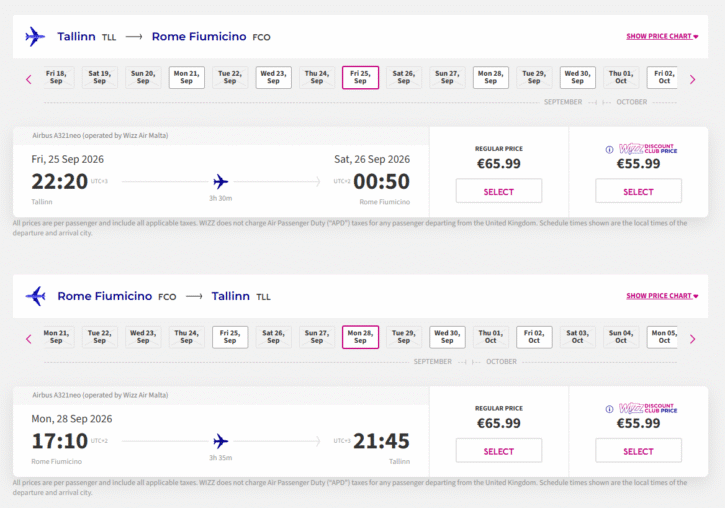The image size is (725, 508).
Task: Choose Wed 23, Sep in outbound date strip
Action: (273, 78)
